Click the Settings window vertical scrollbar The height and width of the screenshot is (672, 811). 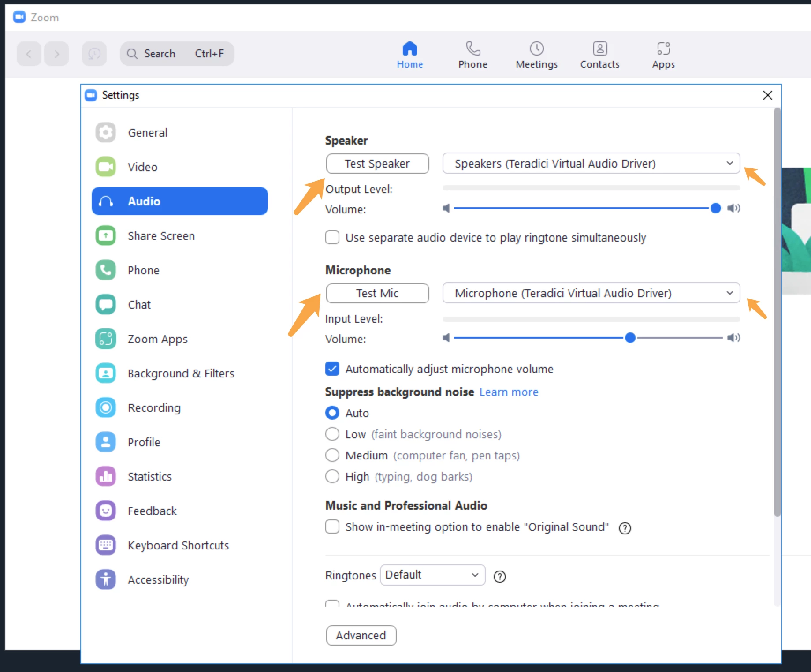tap(777, 312)
